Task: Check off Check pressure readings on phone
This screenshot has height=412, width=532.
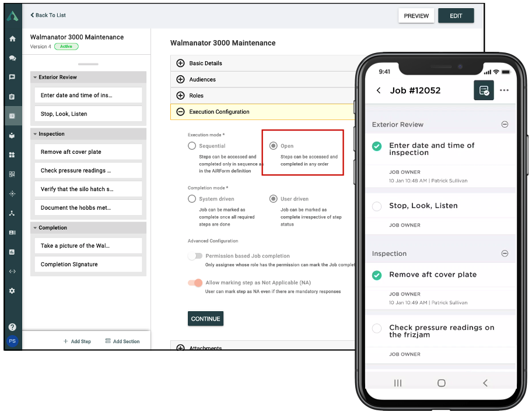Action: pyautogui.click(x=377, y=328)
